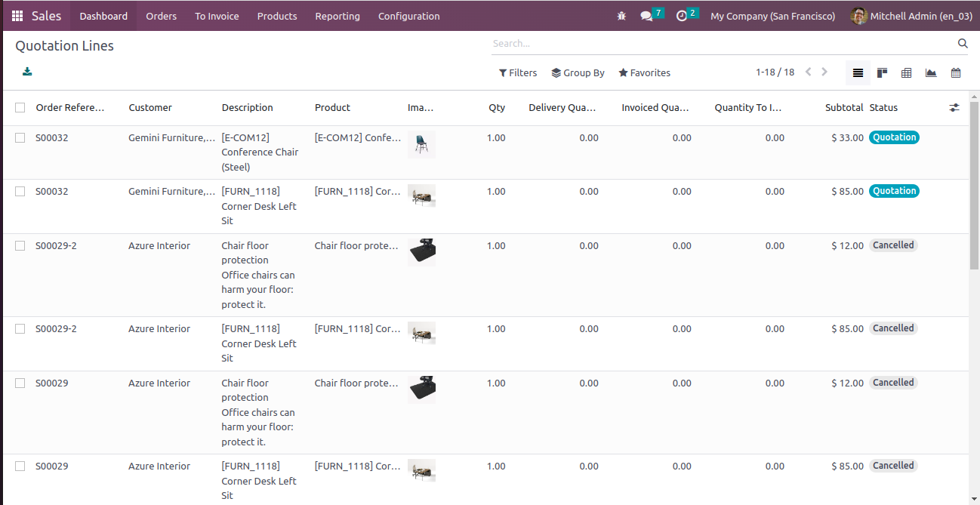Open the Filters dropdown
980x505 pixels.
coord(518,73)
